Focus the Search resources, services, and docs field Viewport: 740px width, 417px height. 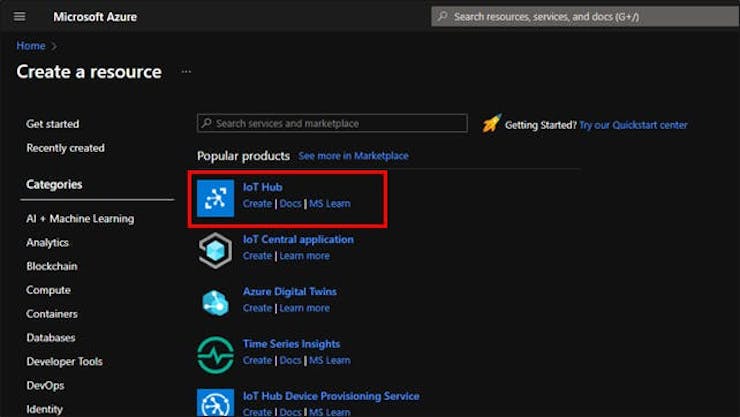point(585,17)
